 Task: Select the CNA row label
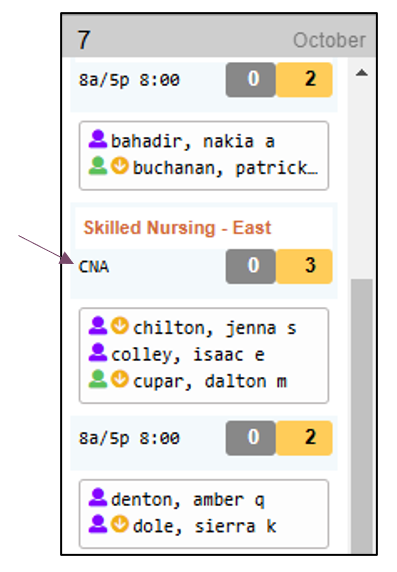pos(94,267)
